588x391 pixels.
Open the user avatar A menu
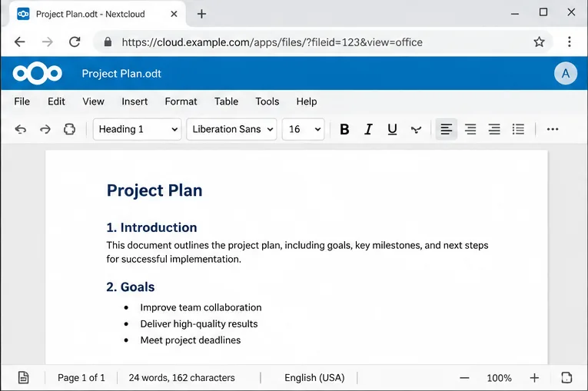566,74
